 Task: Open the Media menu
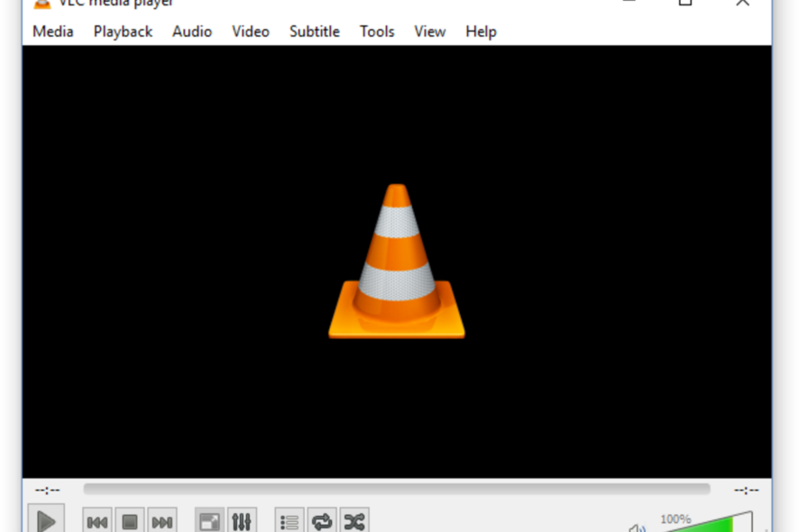[x=53, y=32]
